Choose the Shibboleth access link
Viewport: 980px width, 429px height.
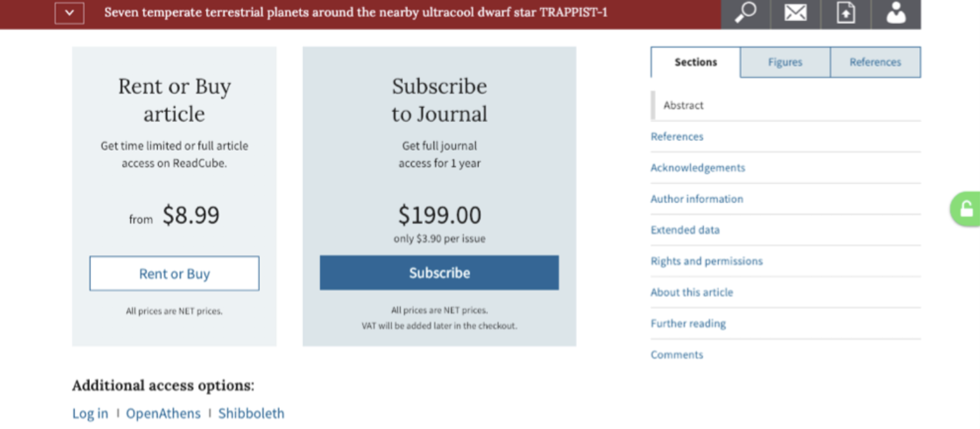(251, 414)
